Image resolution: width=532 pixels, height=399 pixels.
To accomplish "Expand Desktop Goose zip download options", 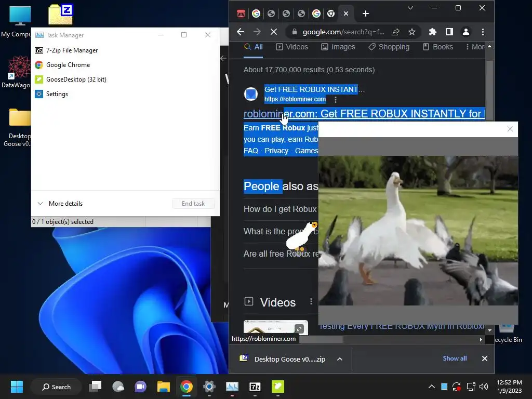I will 340,359.
